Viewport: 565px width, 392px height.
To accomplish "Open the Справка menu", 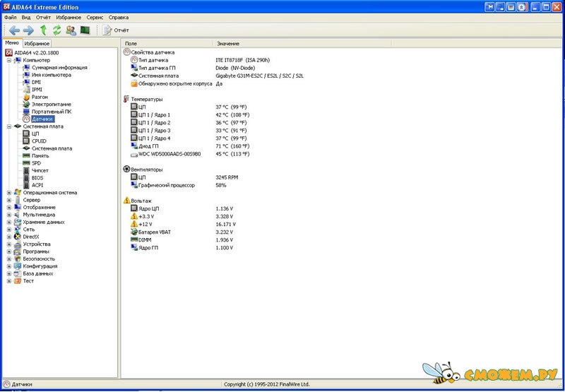I will pos(119,17).
